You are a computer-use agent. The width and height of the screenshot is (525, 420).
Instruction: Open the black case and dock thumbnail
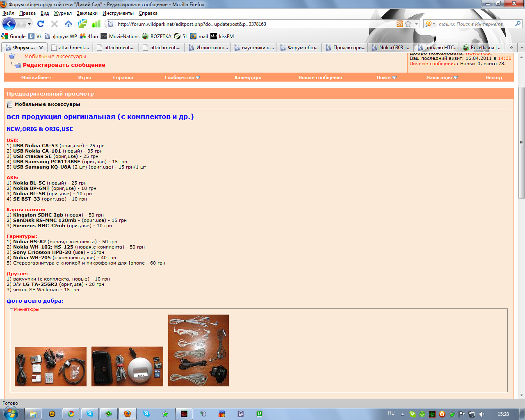coord(127,367)
